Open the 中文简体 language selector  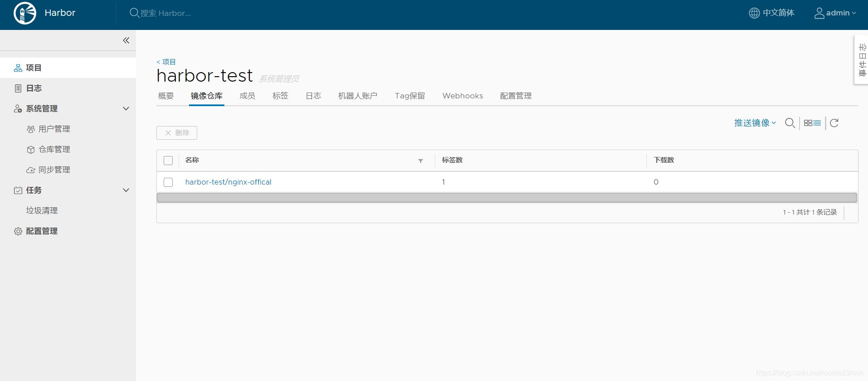coord(771,13)
